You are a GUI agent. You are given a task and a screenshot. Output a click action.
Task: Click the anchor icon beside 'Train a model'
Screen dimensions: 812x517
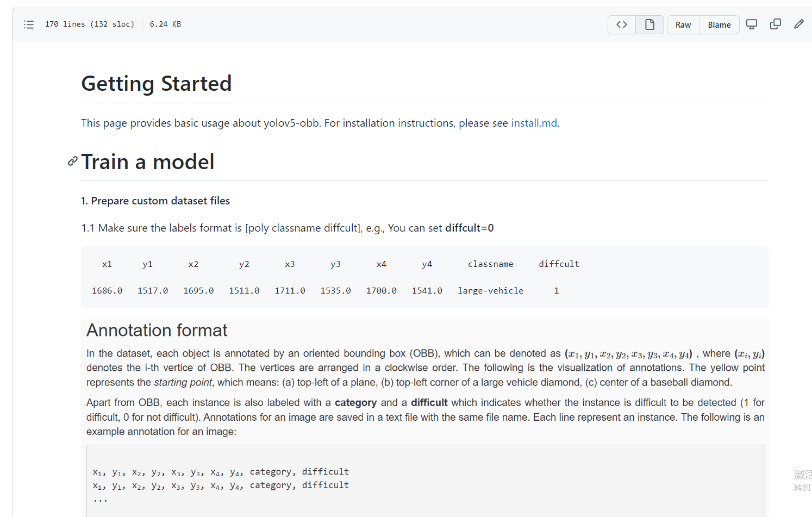72,161
